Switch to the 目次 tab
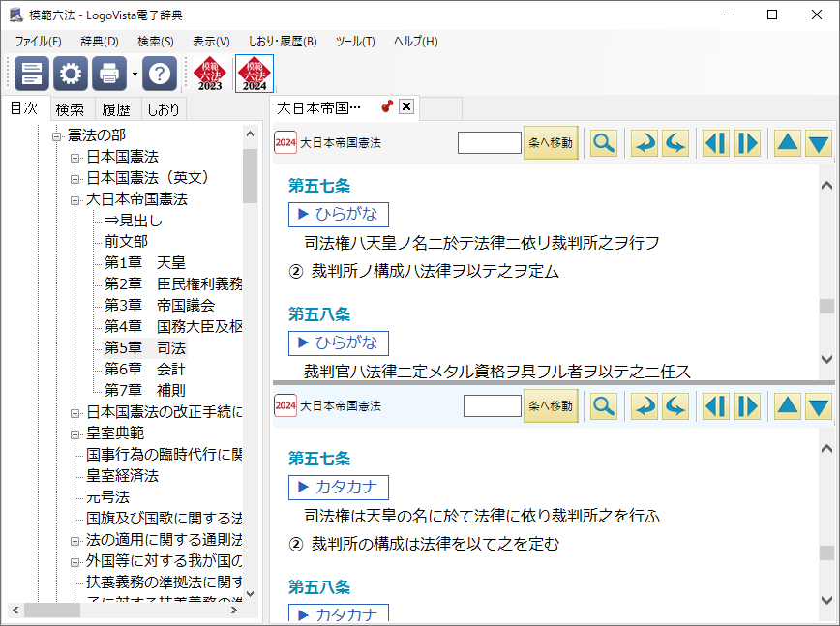 (x=24, y=108)
